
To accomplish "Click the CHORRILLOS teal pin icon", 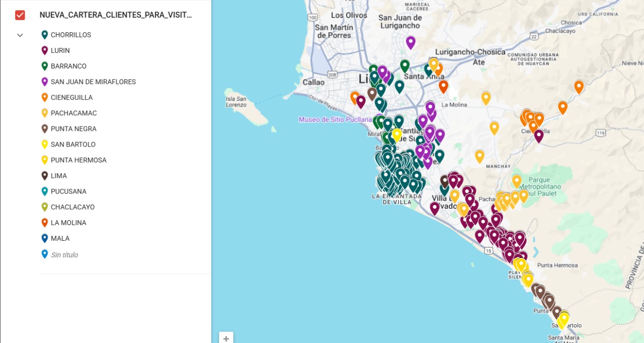I will tap(44, 35).
